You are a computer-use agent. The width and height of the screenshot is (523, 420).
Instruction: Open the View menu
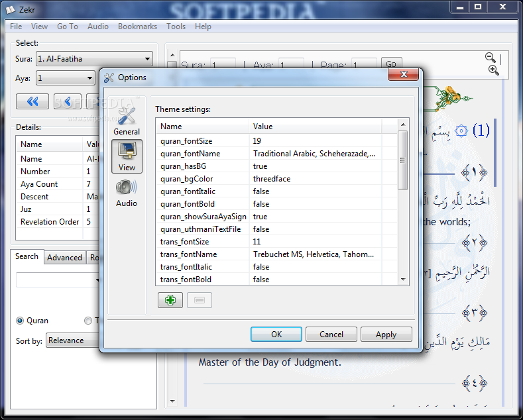tap(39, 26)
